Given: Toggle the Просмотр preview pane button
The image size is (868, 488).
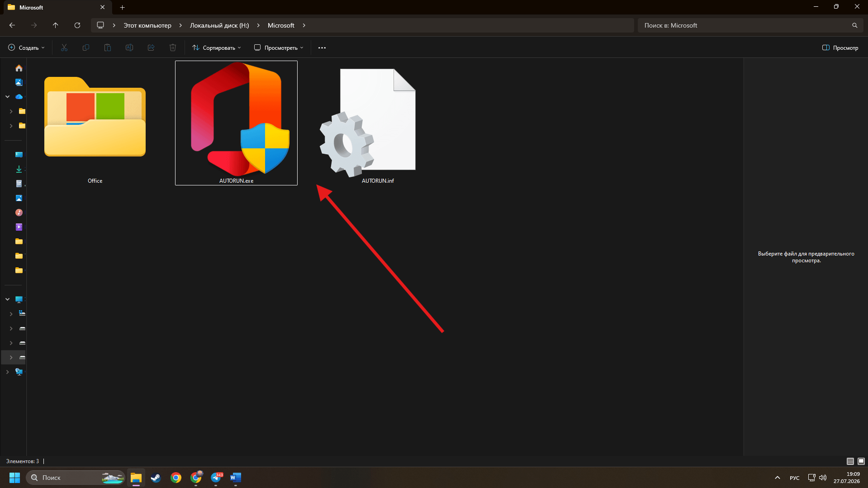Looking at the screenshot, I should click(x=840, y=47).
